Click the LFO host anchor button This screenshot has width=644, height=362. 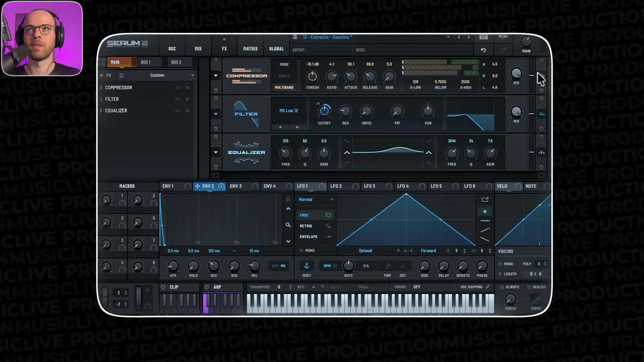(306, 265)
